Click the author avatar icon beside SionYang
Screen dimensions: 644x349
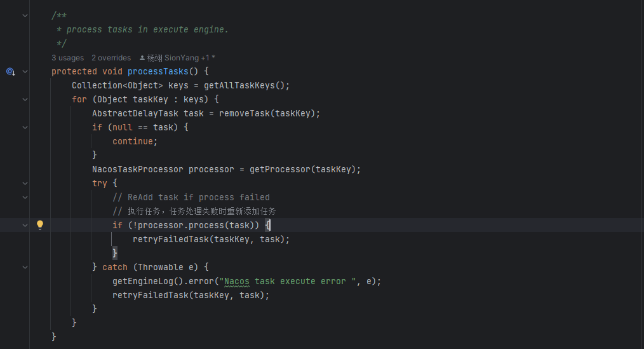pyautogui.click(x=142, y=58)
